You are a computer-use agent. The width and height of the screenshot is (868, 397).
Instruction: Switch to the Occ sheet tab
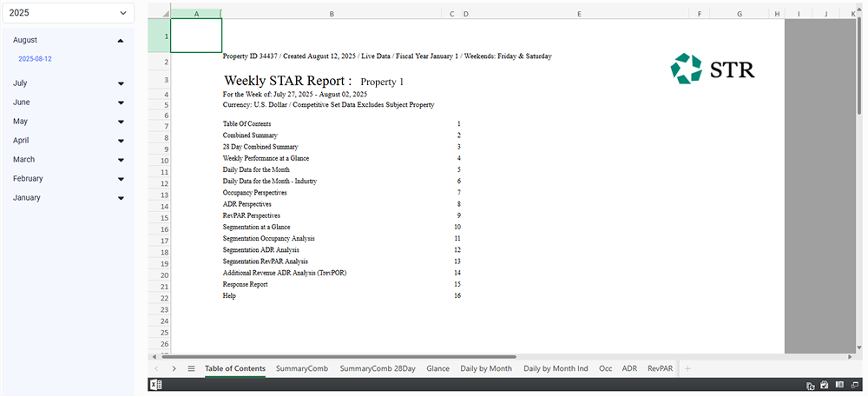pos(606,368)
